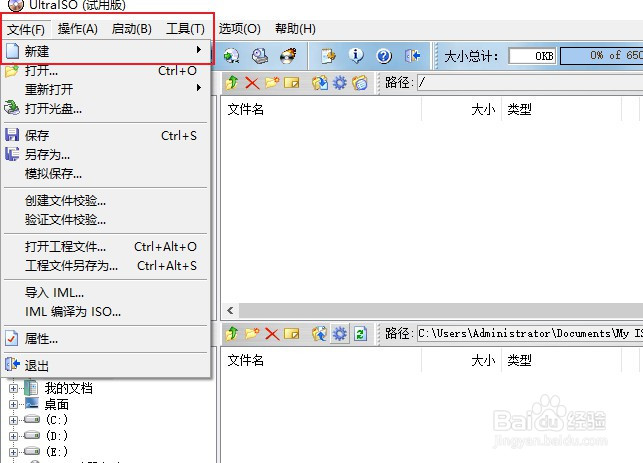Image resolution: width=643 pixels, height=463 pixels.
Task: Sort image pane by 文件名 column
Action: click(x=322, y=109)
